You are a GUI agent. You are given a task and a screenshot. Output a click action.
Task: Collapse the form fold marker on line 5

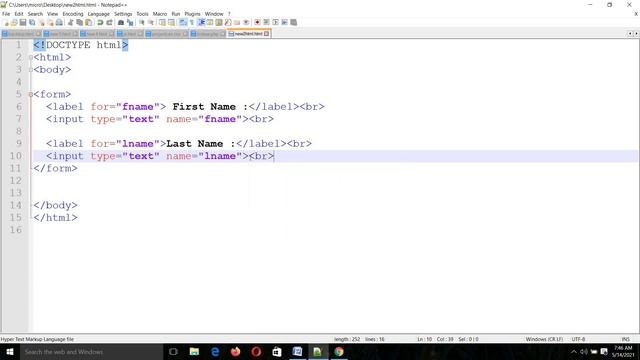point(31,94)
